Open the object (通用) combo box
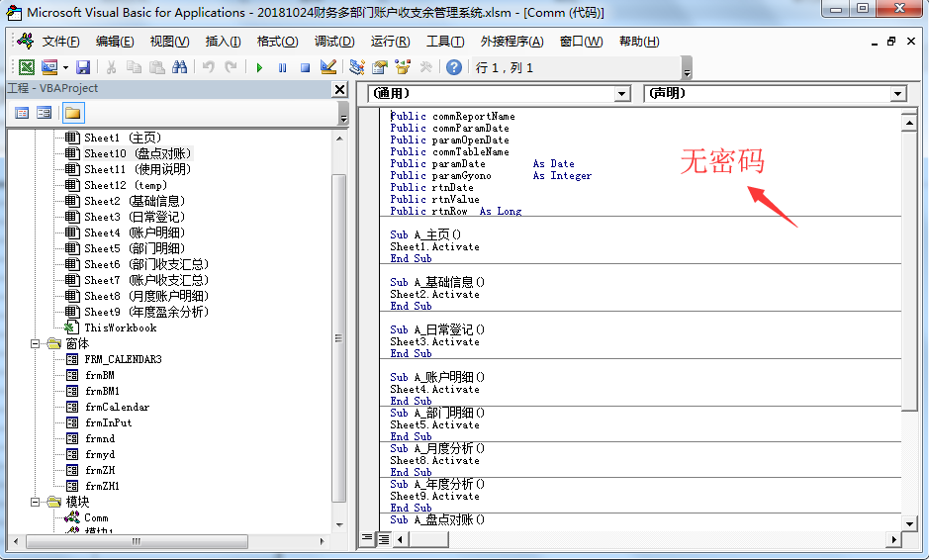This screenshot has height=560, width=929. (x=500, y=94)
